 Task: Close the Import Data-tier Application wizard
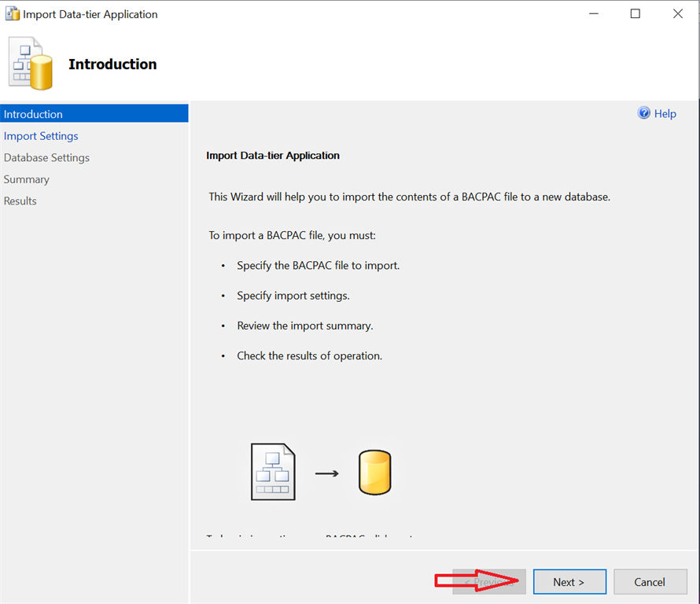click(678, 14)
